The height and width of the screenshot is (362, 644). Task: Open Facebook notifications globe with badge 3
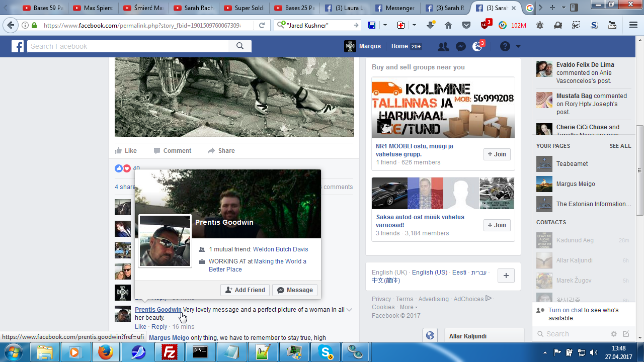478,46
